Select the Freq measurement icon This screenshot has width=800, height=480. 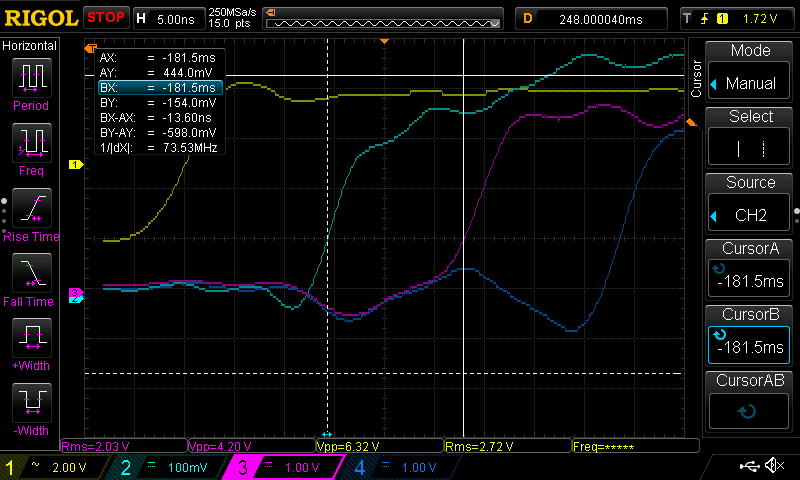(x=32, y=142)
